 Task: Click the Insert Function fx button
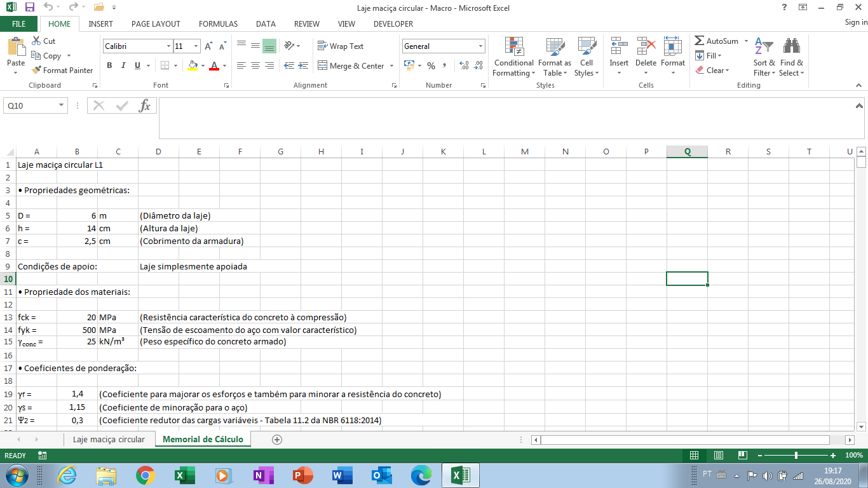(x=145, y=105)
